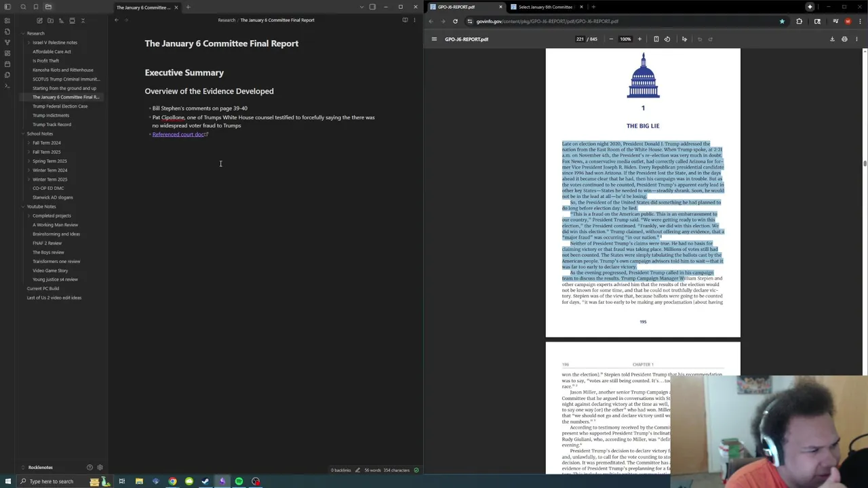Change sort order in Obsidian explorer
Screen dimensions: 868x488
61,20
